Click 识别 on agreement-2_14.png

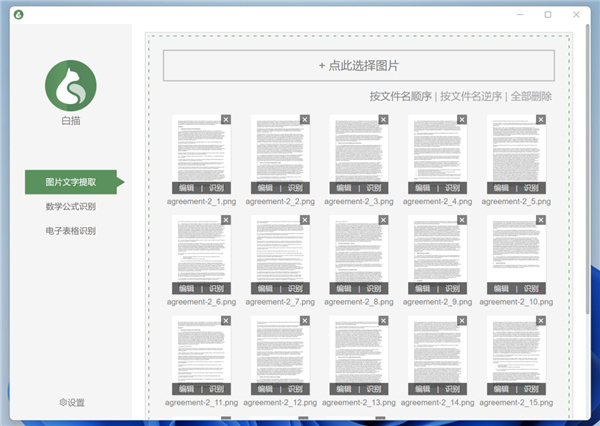click(x=453, y=389)
